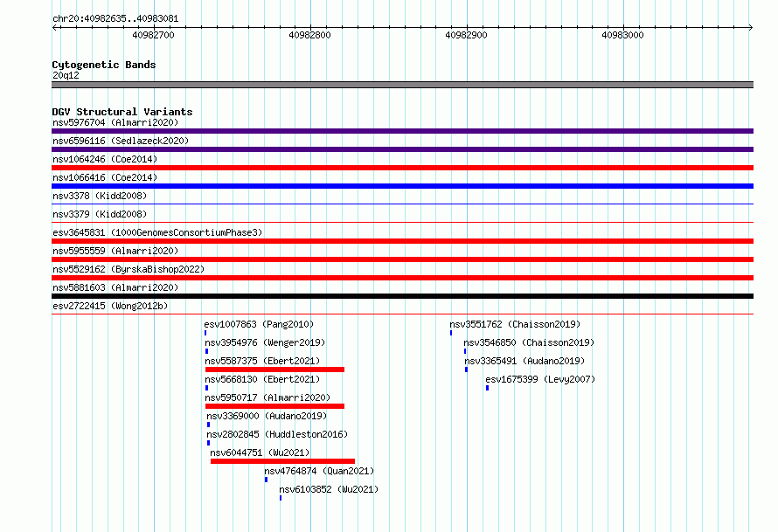Viewport: 778px width, 532px height.
Task: Select the purple bar under nsv6596116
Action: [x=402, y=149]
